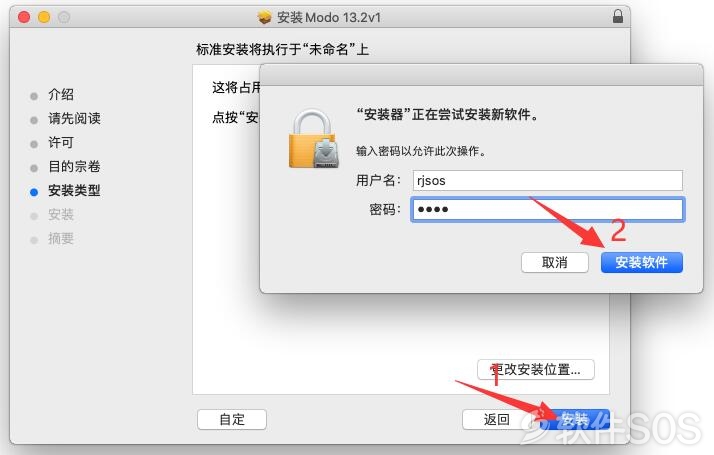The height and width of the screenshot is (455, 714).
Task: Click the grayed 安装 step in sidebar
Action: 61,215
